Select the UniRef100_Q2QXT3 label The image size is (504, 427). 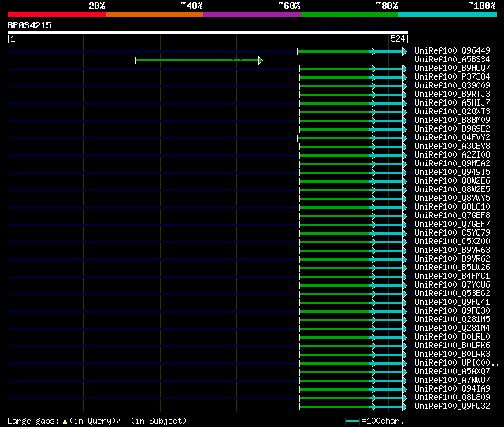pyautogui.click(x=452, y=111)
